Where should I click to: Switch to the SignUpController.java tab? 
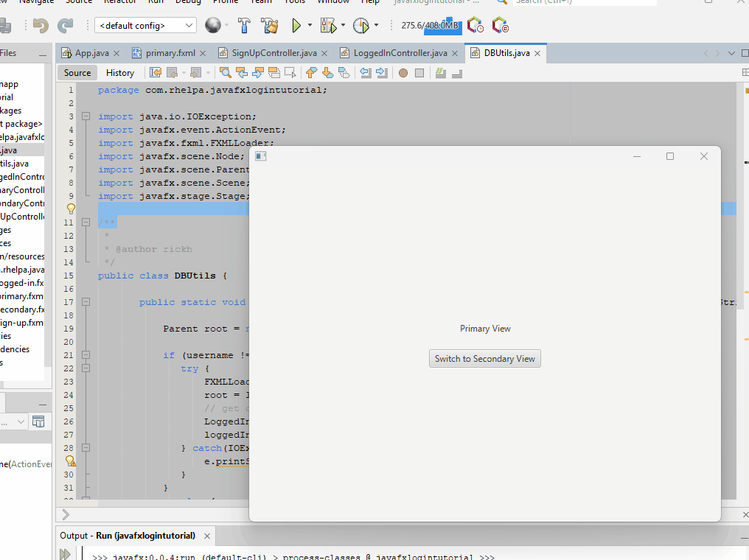pyautogui.click(x=274, y=53)
